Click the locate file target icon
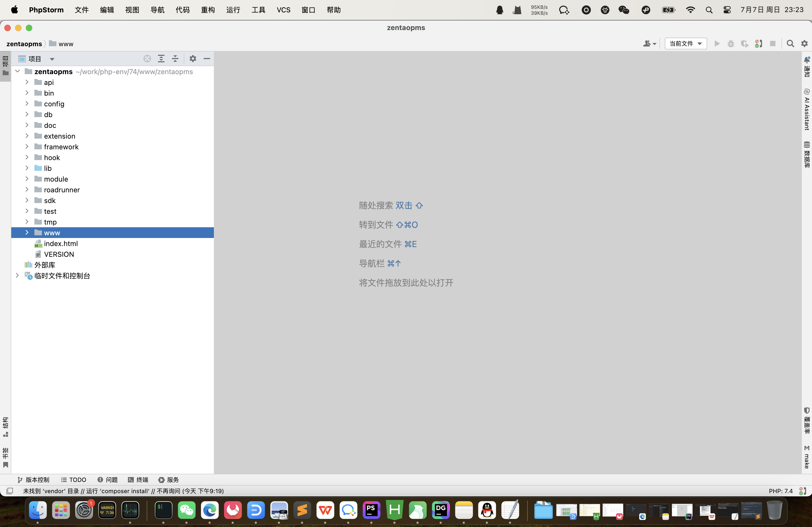The width and height of the screenshot is (812, 527). tap(147, 59)
